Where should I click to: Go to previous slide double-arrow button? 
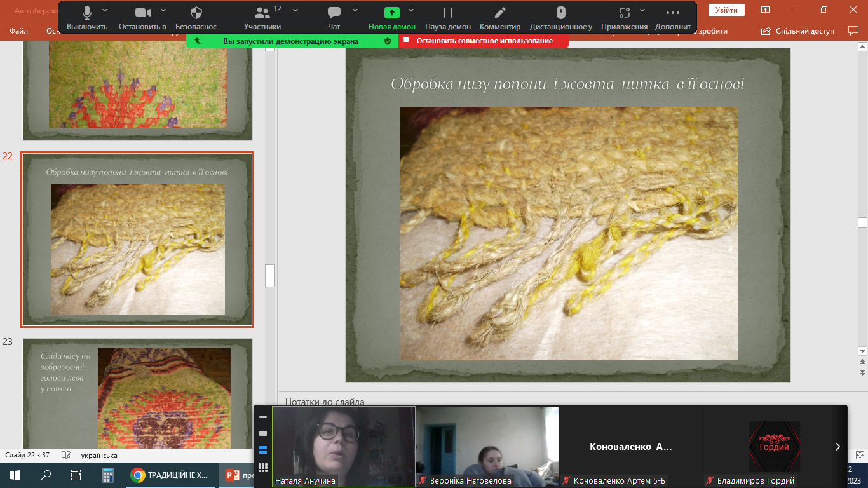(x=862, y=362)
